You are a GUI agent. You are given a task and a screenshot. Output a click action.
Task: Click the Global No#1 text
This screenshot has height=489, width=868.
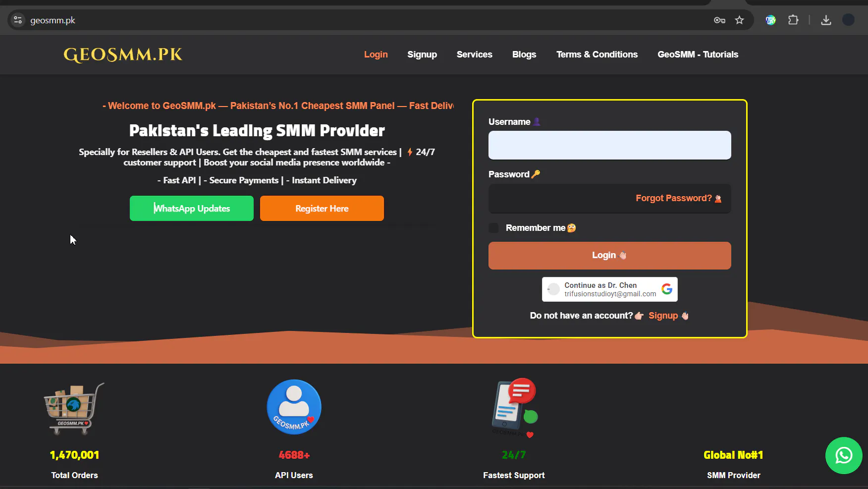[x=734, y=455]
